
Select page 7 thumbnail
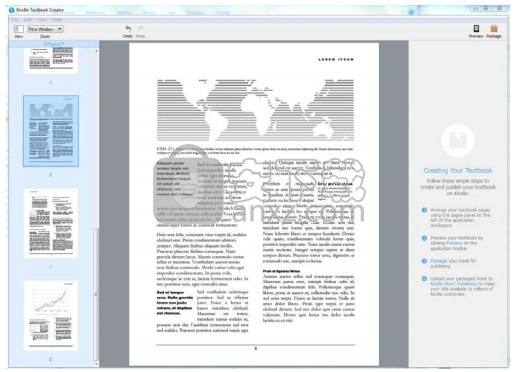pyautogui.click(x=51, y=223)
